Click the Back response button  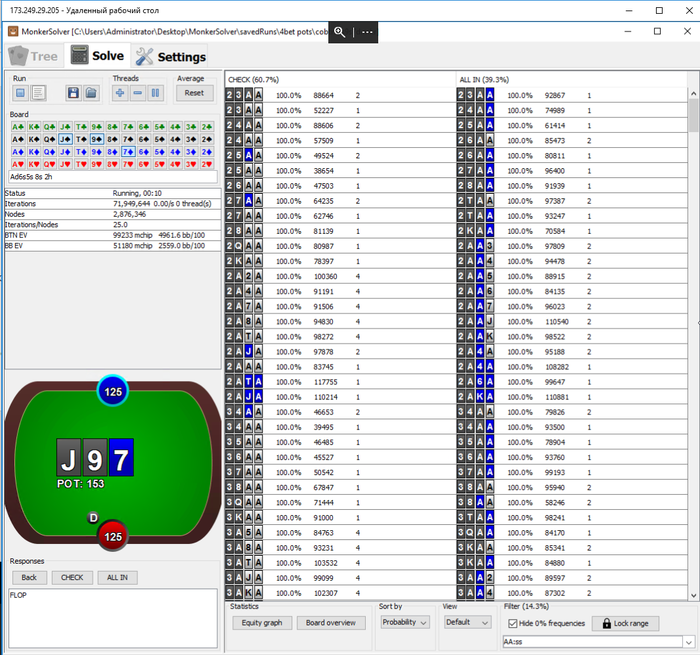pos(29,577)
